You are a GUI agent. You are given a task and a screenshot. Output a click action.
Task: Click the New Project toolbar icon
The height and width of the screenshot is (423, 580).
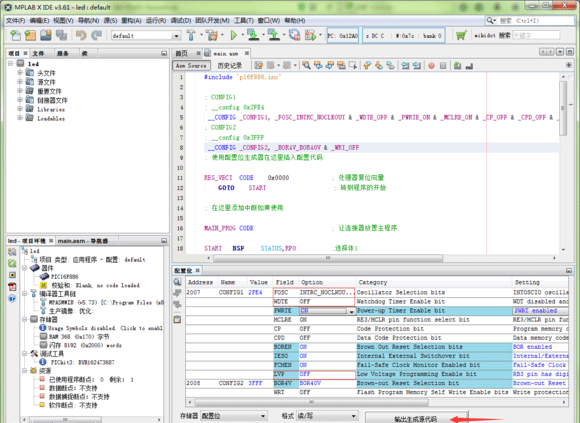[x=30, y=35]
